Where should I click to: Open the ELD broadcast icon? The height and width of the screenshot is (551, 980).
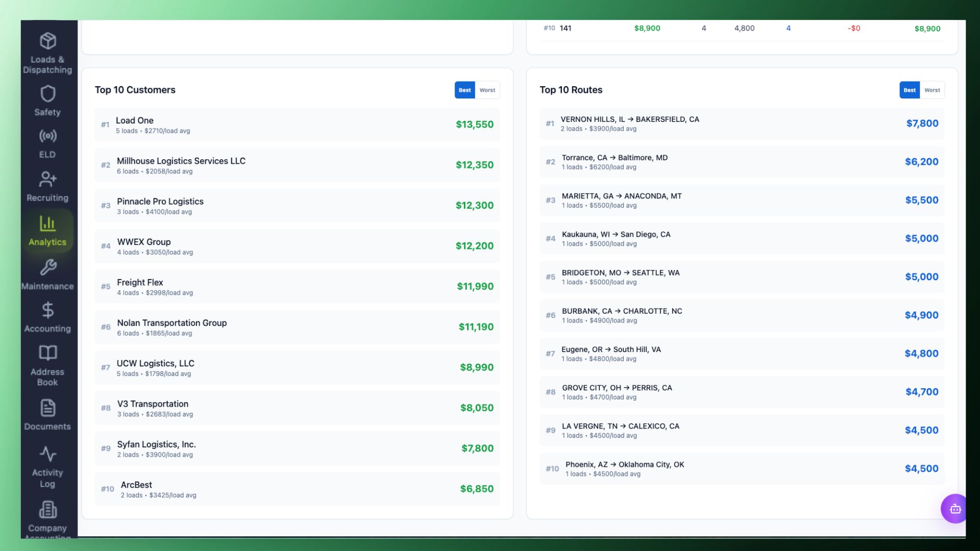[x=47, y=136]
